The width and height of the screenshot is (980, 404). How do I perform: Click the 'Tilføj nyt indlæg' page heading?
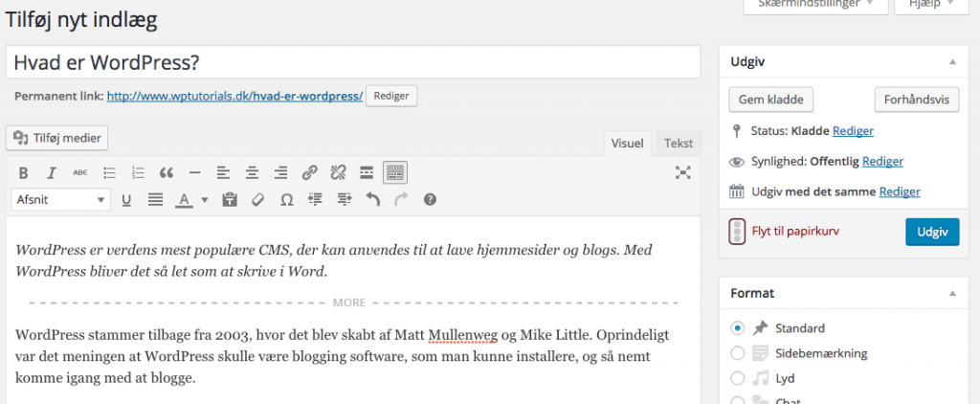point(80,19)
